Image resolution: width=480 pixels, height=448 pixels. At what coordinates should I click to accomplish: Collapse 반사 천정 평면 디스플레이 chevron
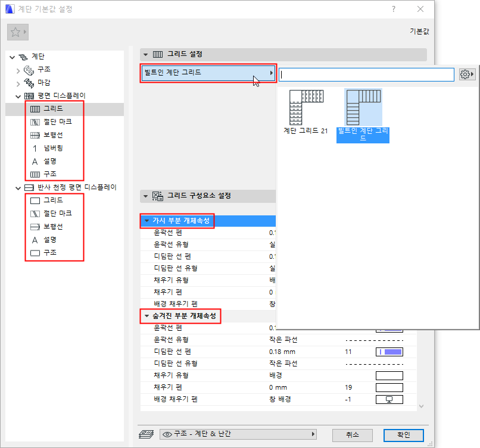coord(18,189)
